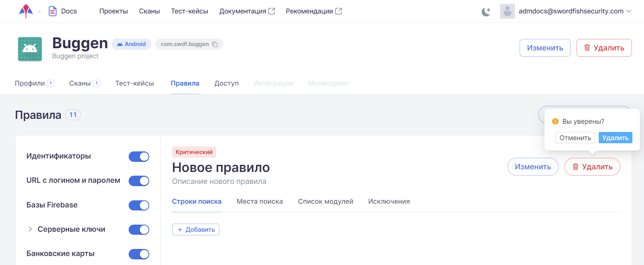The width and height of the screenshot is (644, 265).
Task: Expand the Серверные ключи group
Action: tap(30, 229)
